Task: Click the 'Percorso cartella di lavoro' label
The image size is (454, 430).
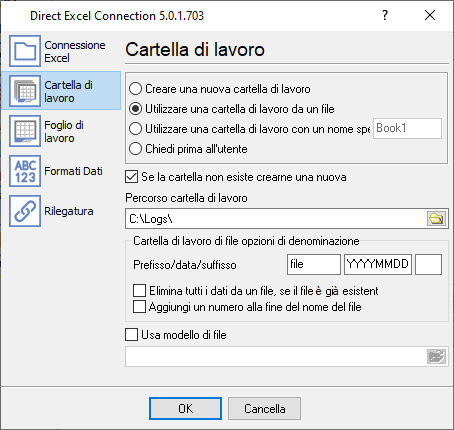Action: tap(186, 198)
